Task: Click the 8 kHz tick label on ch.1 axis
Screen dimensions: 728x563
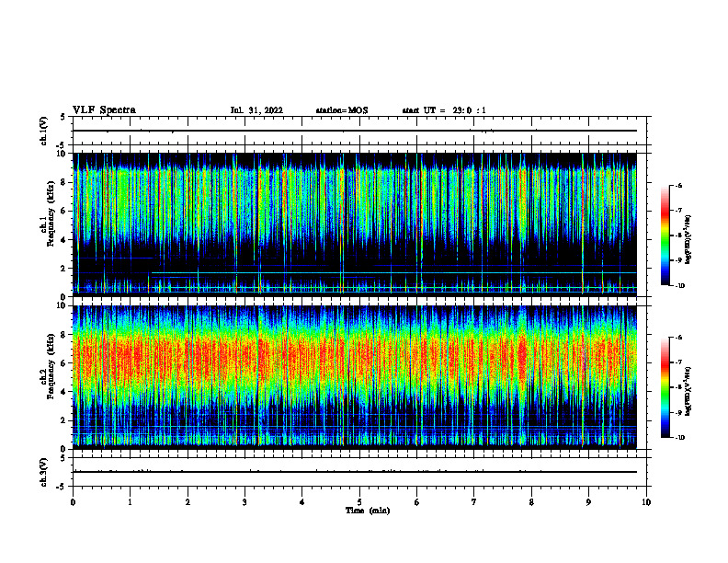Action: click(64, 182)
